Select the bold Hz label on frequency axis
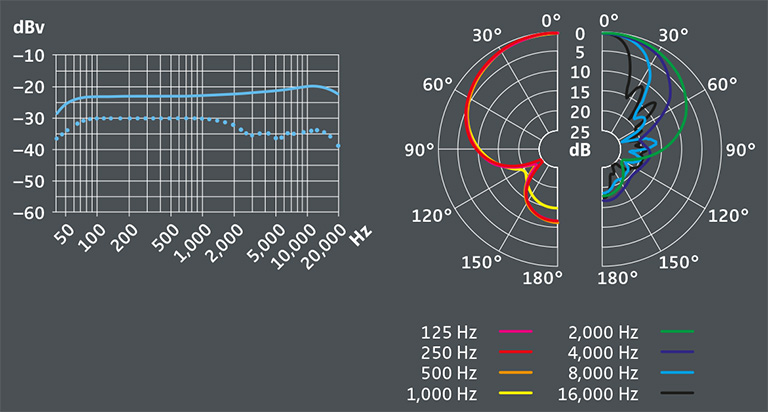768x412 pixels. (x=361, y=234)
